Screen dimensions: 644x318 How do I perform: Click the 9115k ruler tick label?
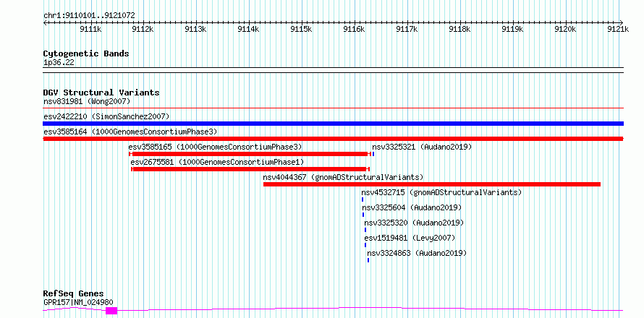click(x=302, y=29)
